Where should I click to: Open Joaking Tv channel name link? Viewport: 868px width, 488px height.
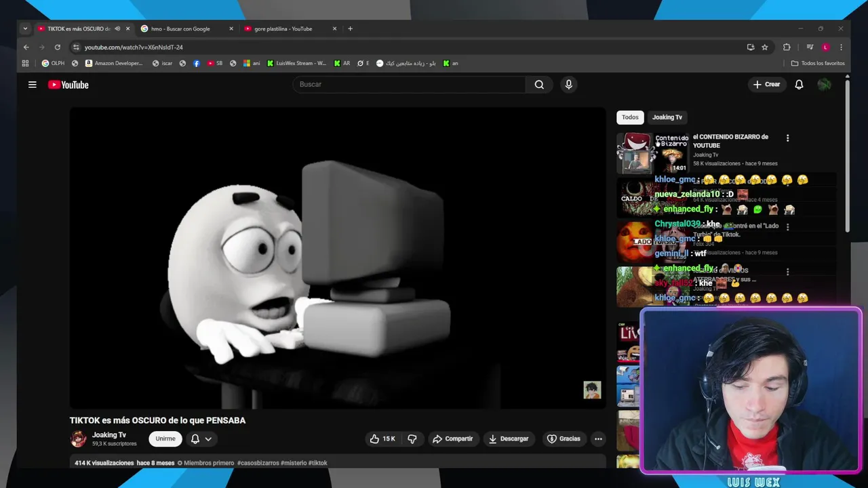pos(109,435)
